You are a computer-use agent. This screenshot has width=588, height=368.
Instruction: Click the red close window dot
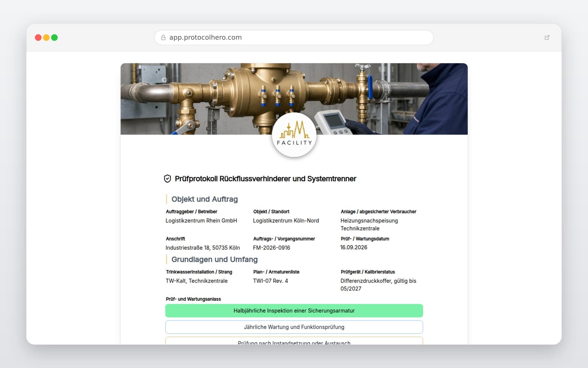click(38, 38)
